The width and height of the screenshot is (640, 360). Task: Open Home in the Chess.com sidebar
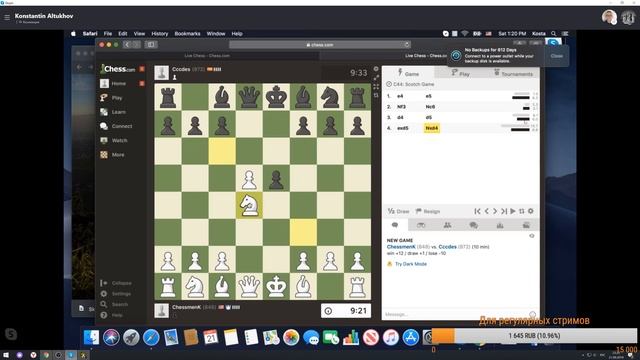pyautogui.click(x=118, y=83)
